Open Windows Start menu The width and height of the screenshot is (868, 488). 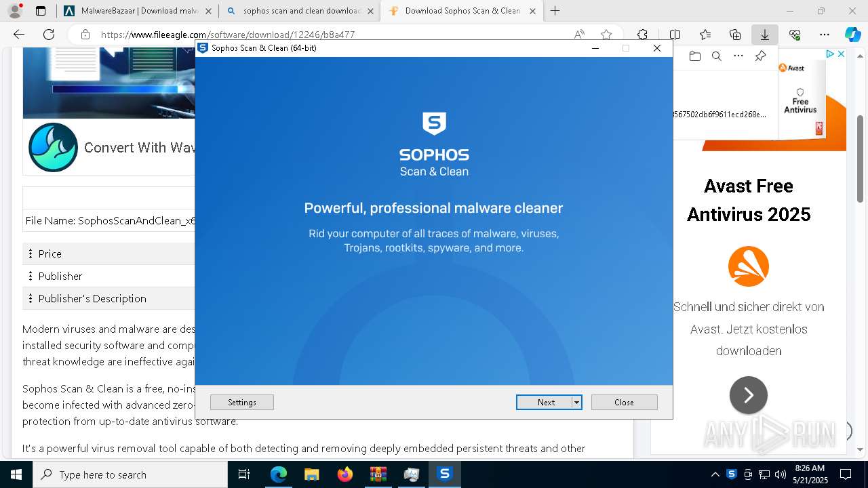(16, 474)
